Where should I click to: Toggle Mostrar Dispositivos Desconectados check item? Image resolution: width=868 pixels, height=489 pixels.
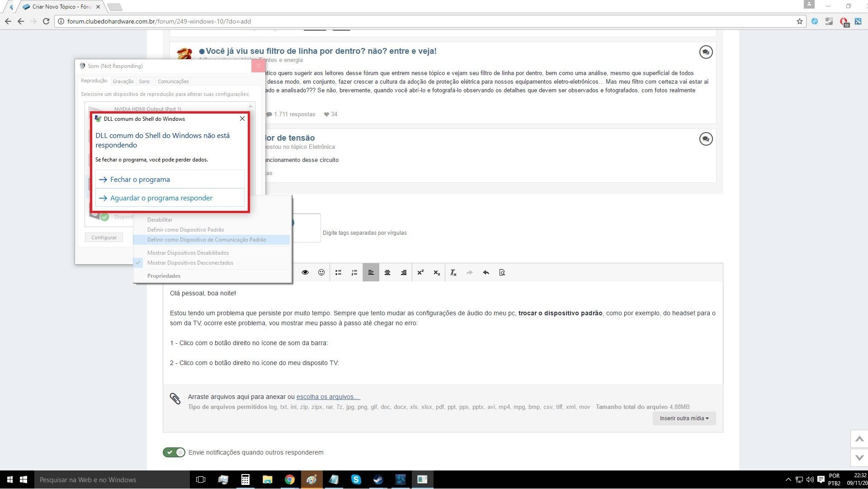(x=190, y=263)
